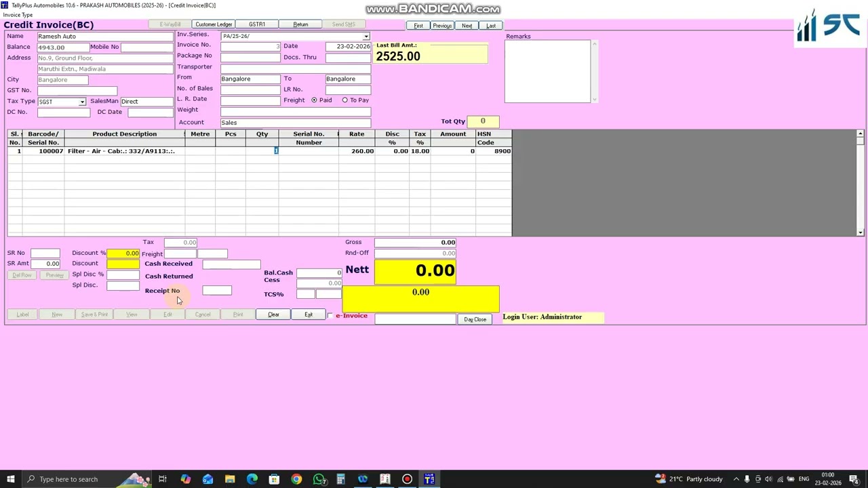The image size is (868, 488).
Task: Click the GST No. input field
Action: click(x=77, y=91)
